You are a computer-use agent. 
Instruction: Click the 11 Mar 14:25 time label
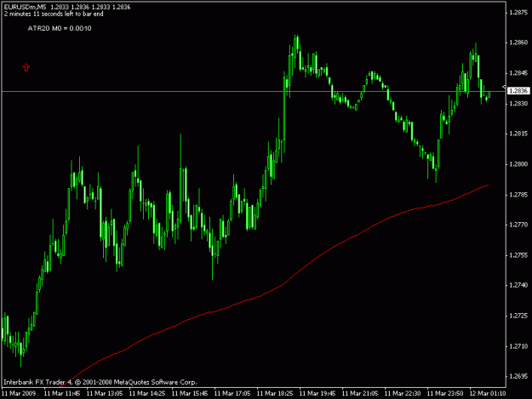pos(147,394)
